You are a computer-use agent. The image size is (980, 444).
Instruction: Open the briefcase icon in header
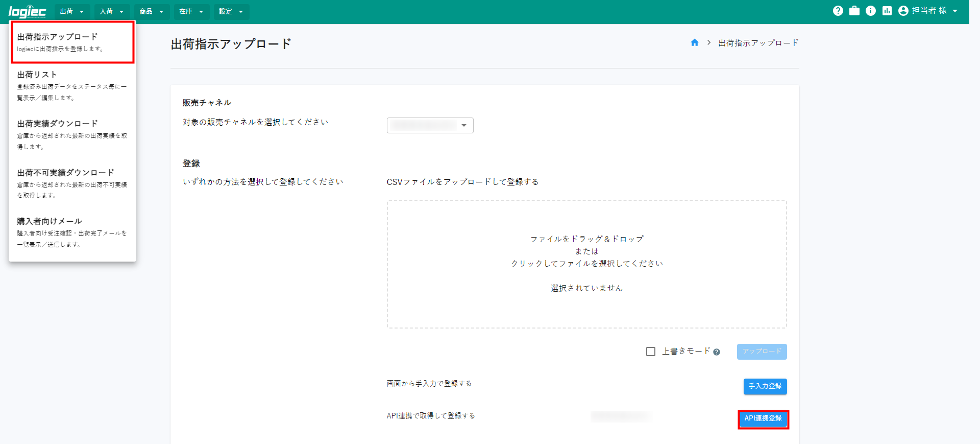tap(854, 11)
